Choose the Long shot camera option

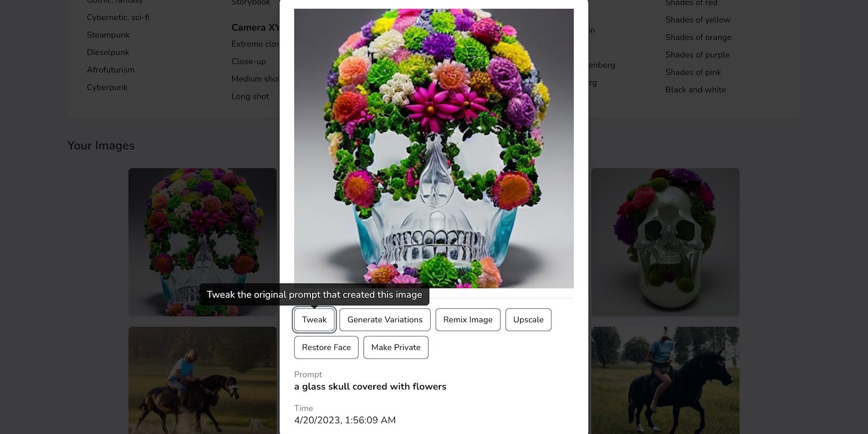(x=250, y=97)
